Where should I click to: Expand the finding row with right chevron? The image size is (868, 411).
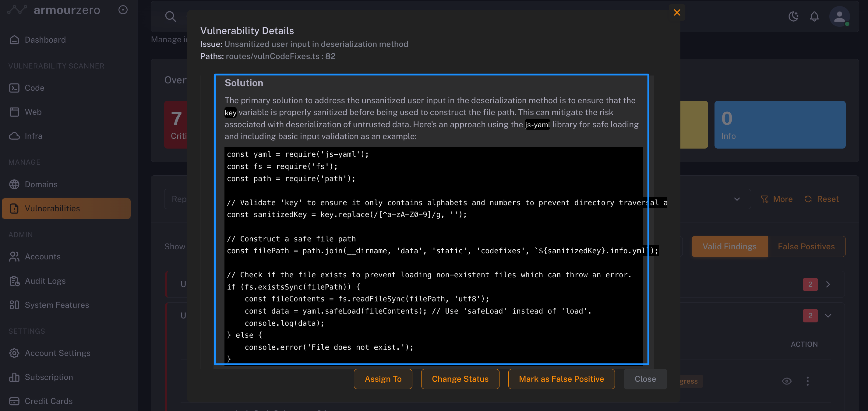(x=828, y=284)
